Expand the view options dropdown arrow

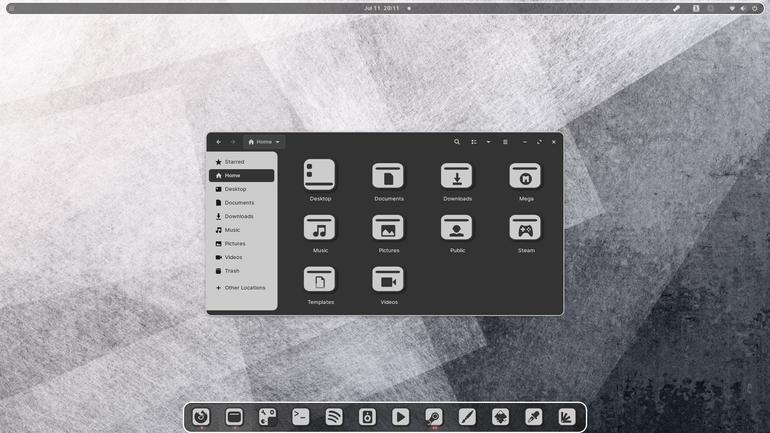pos(488,142)
